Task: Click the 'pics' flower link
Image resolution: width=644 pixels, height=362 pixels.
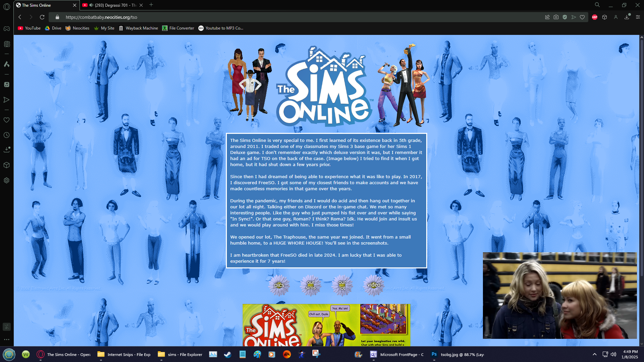Action: [x=279, y=285]
